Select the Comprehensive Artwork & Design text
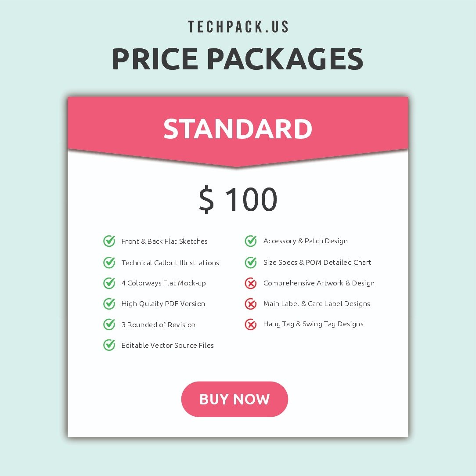Image resolution: width=476 pixels, height=476 pixels. 319,283
